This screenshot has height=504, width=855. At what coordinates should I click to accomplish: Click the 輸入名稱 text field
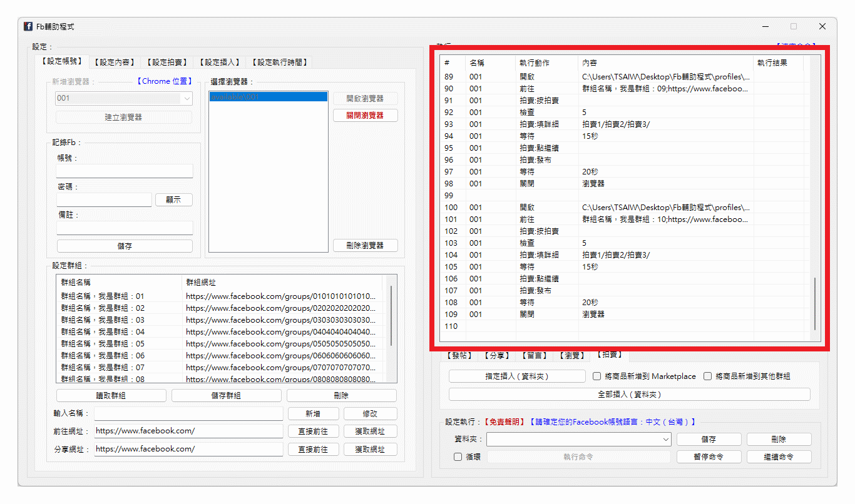188,413
